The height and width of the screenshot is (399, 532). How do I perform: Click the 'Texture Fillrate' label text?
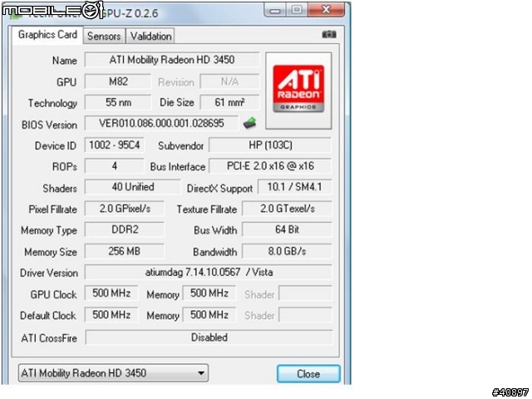pyautogui.click(x=207, y=209)
